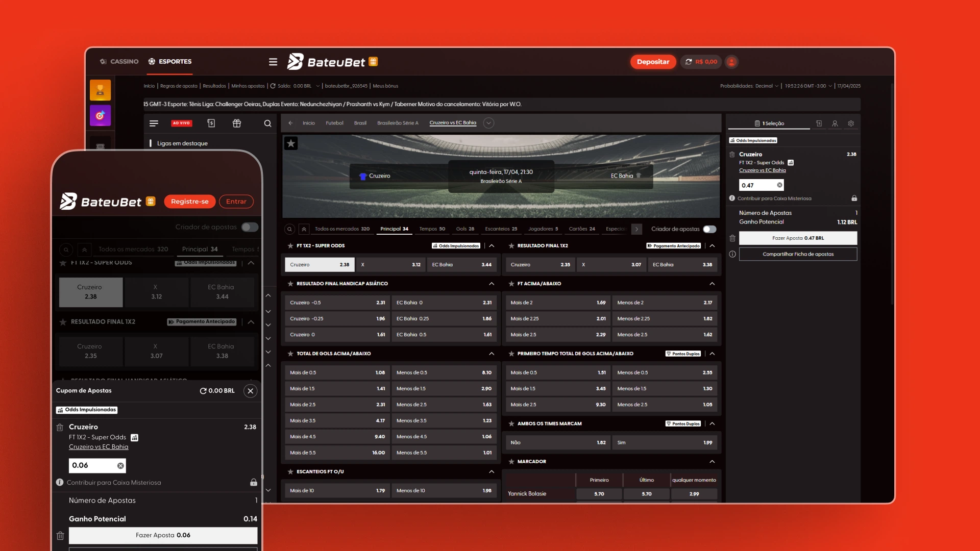Select Cruzeiro 2.38 Super Odds option
Screen dimensions: 980x551
pyautogui.click(x=320, y=265)
